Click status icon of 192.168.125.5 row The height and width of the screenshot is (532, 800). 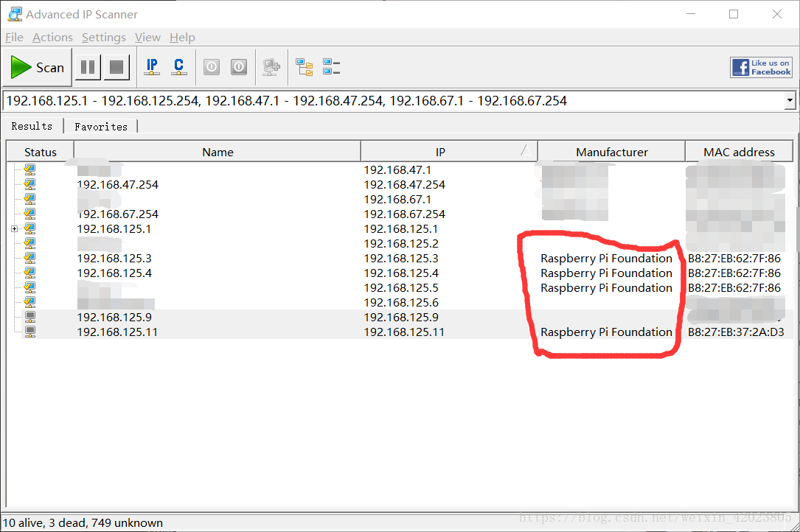[x=30, y=287]
